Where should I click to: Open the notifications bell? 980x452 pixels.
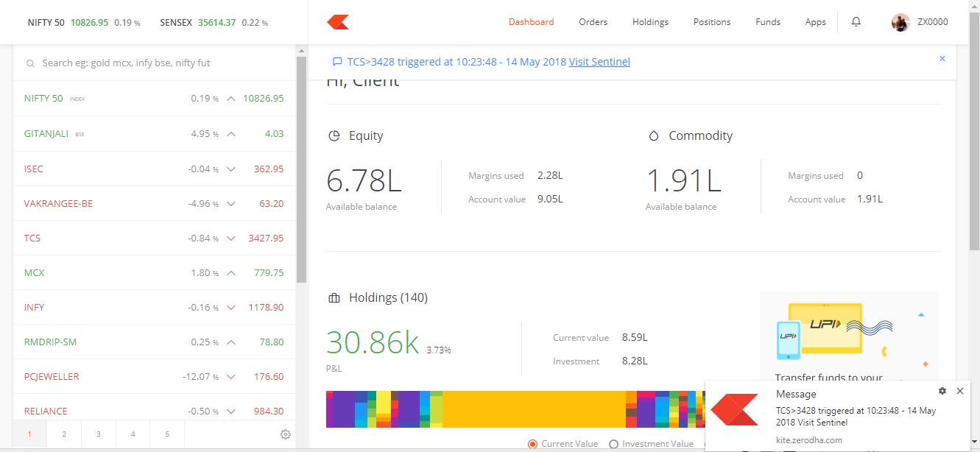856,22
